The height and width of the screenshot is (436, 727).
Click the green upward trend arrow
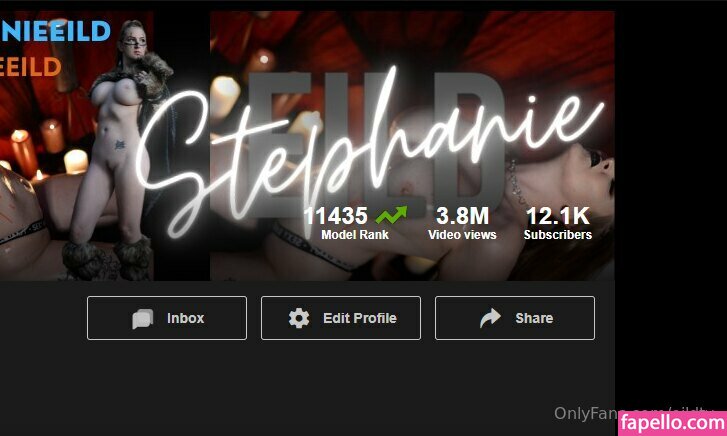pyautogui.click(x=391, y=215)
